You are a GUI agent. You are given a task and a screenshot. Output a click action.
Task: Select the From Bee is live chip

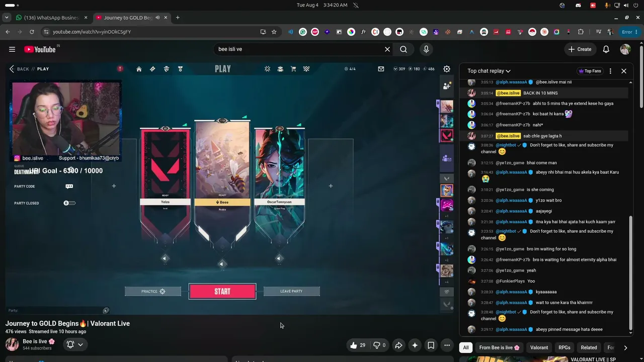pos(500,347)
